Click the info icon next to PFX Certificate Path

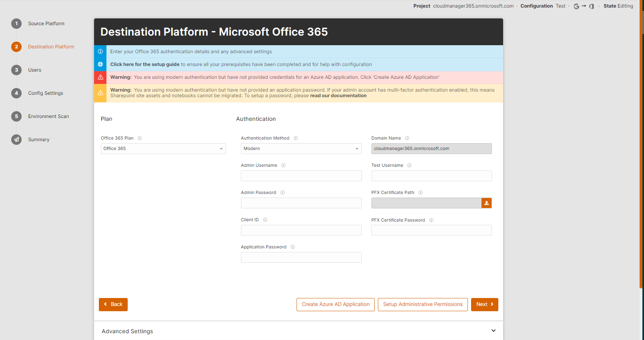pyautogui.click(x=421, y=192)
